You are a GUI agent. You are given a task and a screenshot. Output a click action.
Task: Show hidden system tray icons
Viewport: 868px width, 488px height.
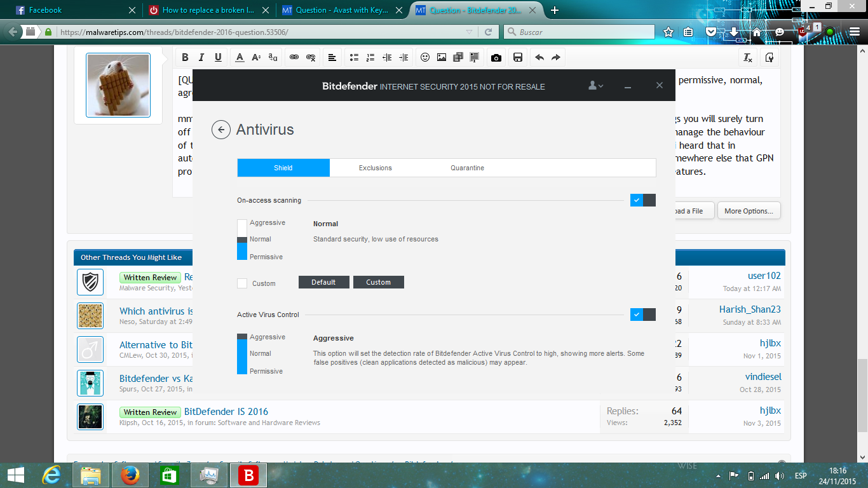point(719,475)
